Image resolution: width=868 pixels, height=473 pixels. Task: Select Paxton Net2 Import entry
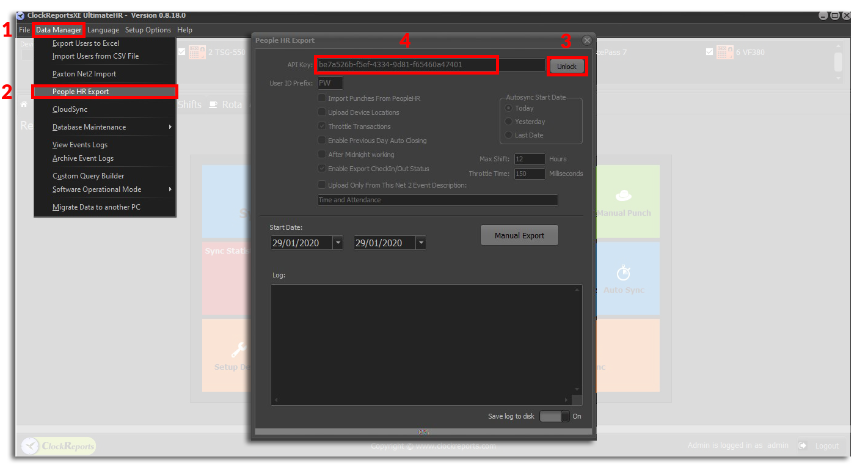click(105, 74)
